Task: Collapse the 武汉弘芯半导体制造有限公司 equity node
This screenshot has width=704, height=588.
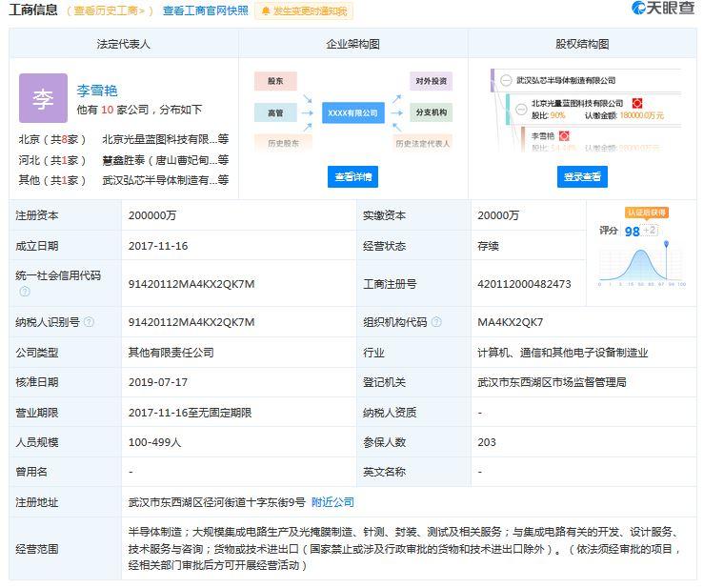Action: click(506, 81)
